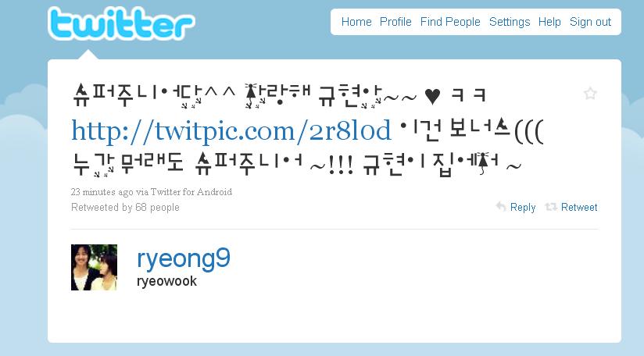View "Retweeted by 68 people"
This screenshot has height=356, width=644.
point(125,207)
